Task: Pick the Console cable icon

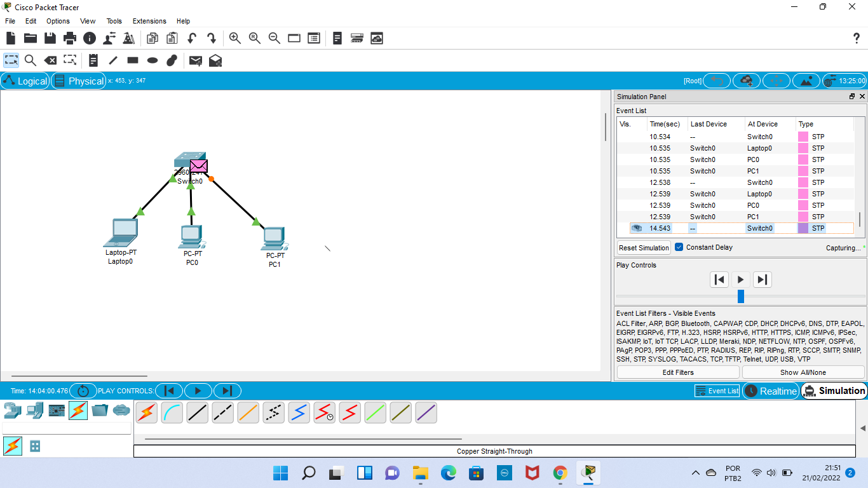Action: (172, 413)
